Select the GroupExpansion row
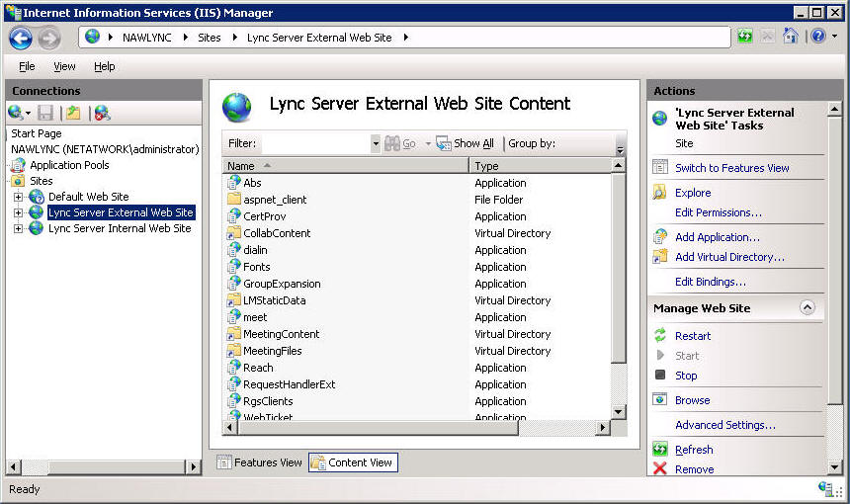Image resolution: width=850 pixels, height=504 pixels. [417, 284]
